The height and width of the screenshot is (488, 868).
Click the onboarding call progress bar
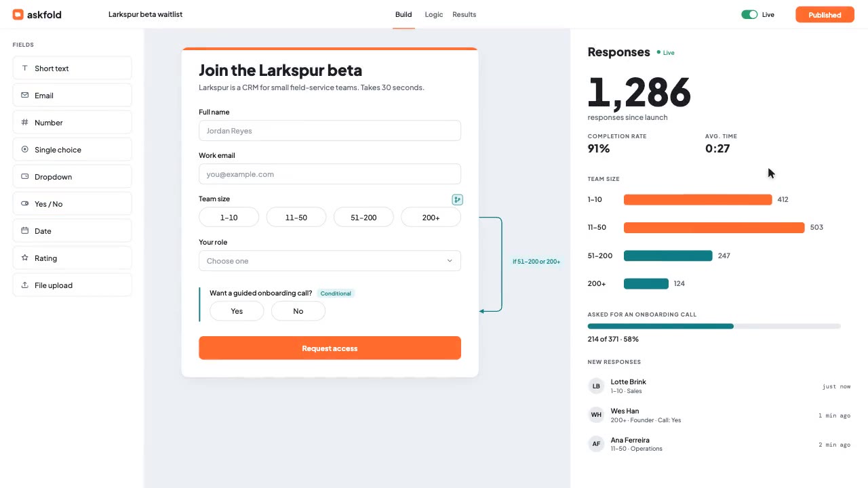click(714, 327)
